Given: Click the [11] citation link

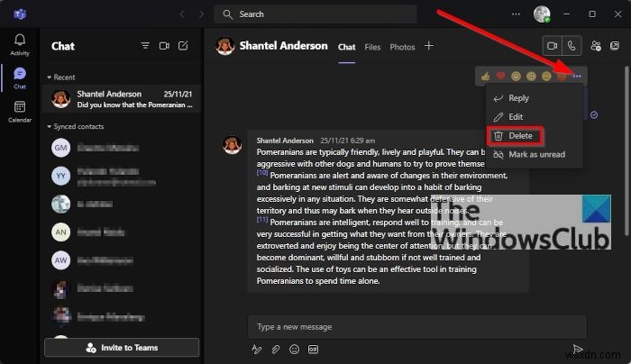Looking at the screenshot, I should coord(262,220).
